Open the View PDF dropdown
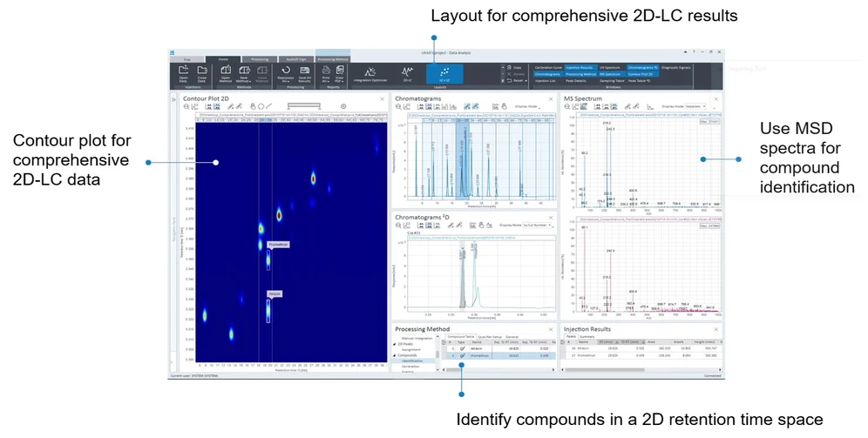 tap(339, 73)
